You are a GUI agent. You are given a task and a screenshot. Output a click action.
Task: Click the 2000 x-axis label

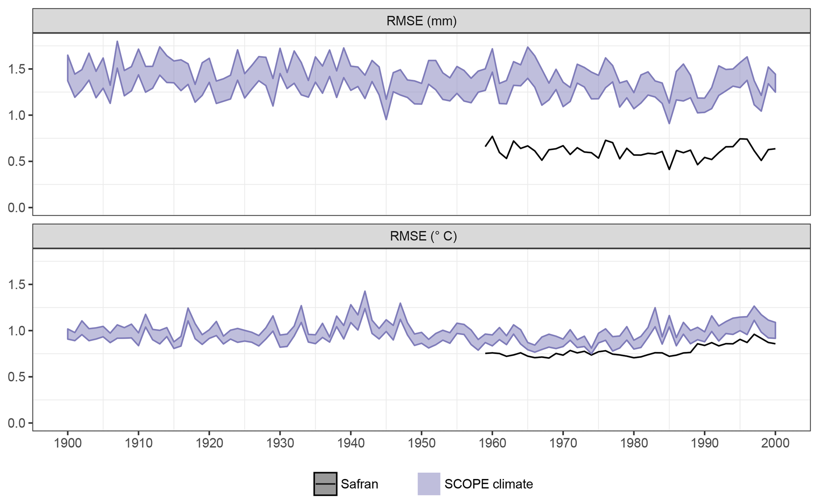pyautogui.click(x=775, y=443)
